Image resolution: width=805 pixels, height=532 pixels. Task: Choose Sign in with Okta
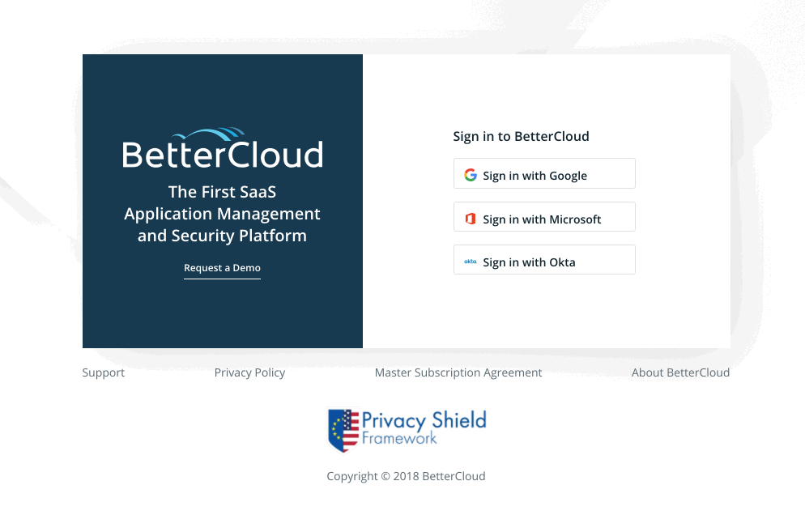tap(544, 260)
